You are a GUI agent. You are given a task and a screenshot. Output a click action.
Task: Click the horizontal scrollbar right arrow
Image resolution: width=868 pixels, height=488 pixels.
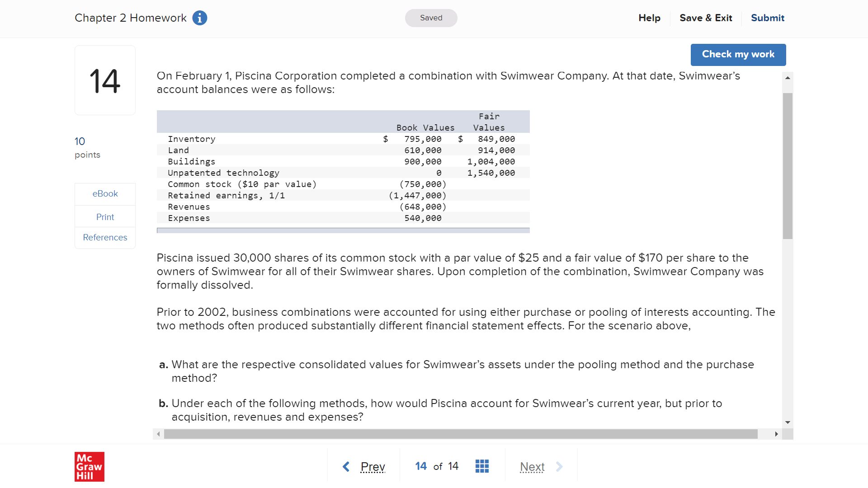[x=776, y=434]
